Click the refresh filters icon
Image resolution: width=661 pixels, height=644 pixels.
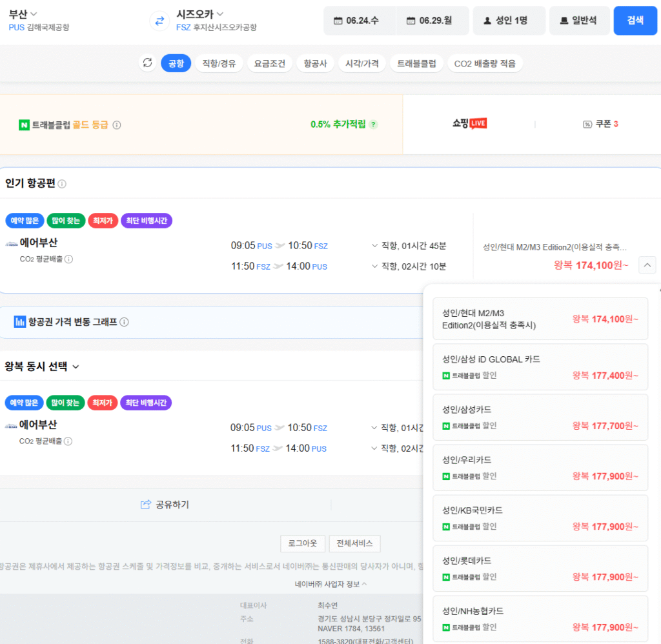pos(147,63)
